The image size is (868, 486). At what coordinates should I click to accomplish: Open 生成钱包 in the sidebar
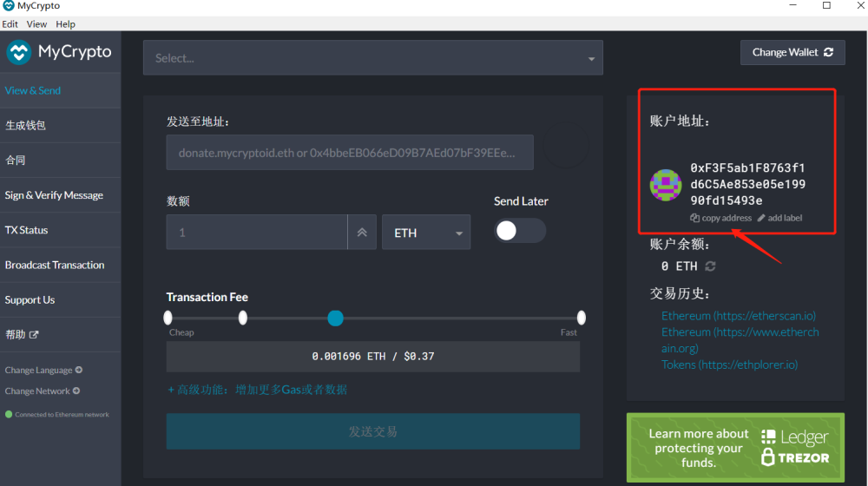pos(61,125)
